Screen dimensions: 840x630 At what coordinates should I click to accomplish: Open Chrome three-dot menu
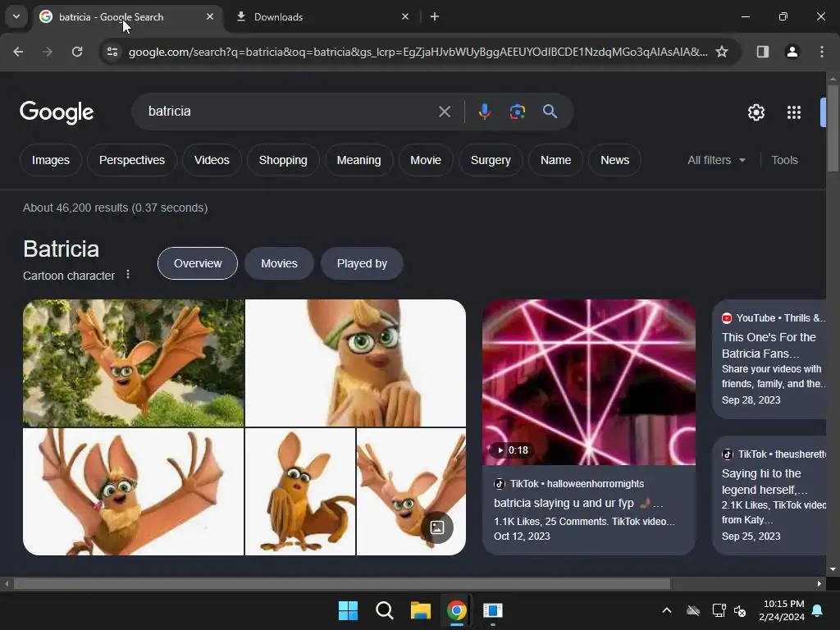coord(822,52)
